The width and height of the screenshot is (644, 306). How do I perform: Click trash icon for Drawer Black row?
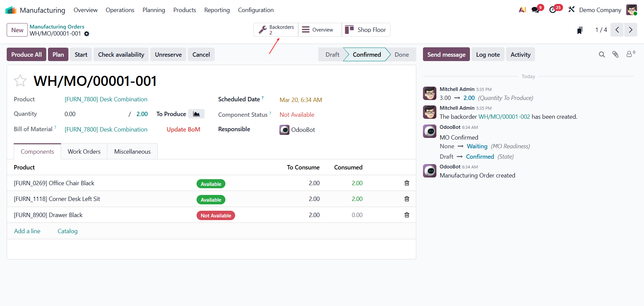tap(407, 215)
